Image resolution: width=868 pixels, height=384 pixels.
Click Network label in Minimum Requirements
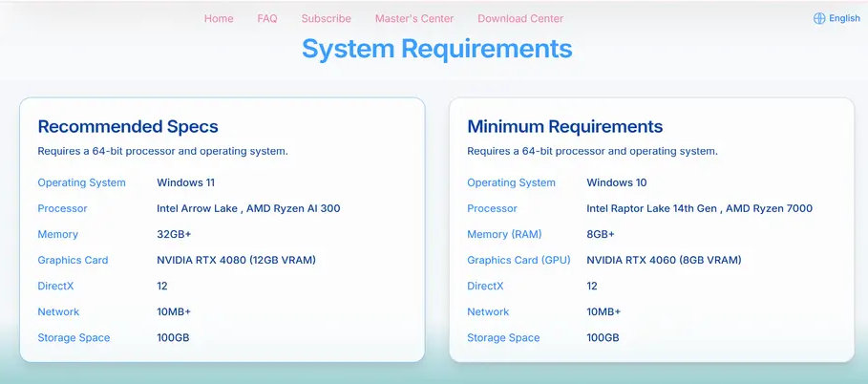point(488,312)
